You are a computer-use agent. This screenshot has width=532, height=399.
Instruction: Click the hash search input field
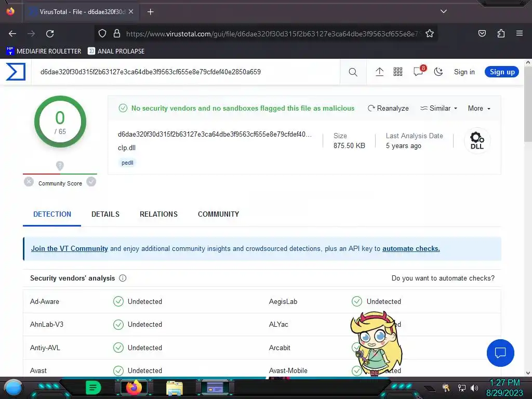(185, 72)
